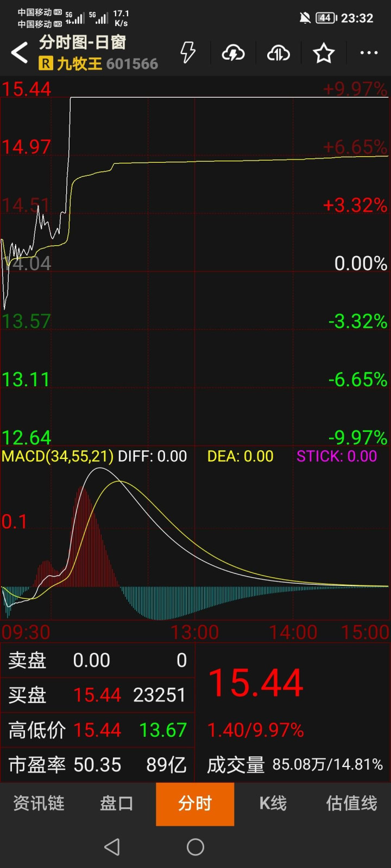Select the 分时 tab
Image resolution: width=391 pixels, height=868 pixels.
click(195, 803)
